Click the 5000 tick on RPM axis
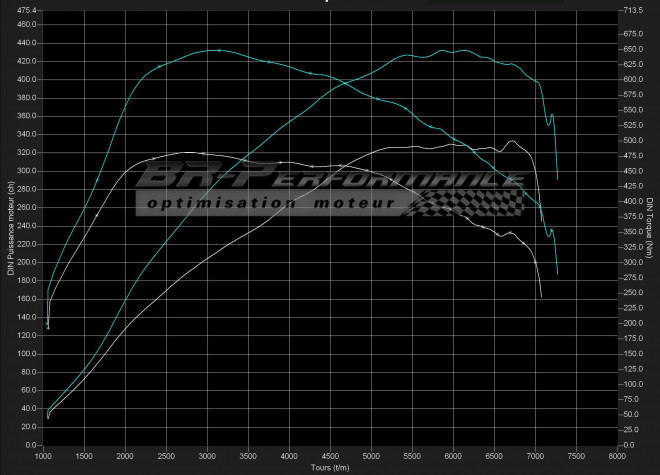 370,455
